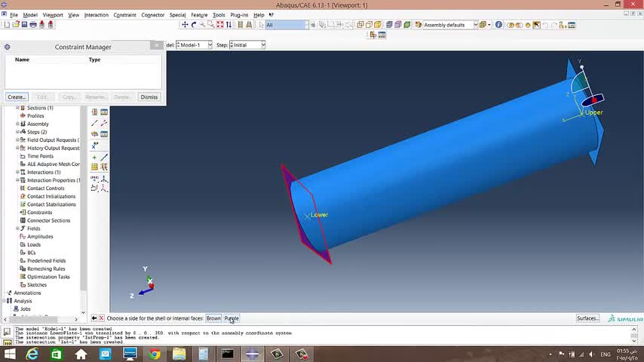Choose the Brown side button

coord(213,318)
